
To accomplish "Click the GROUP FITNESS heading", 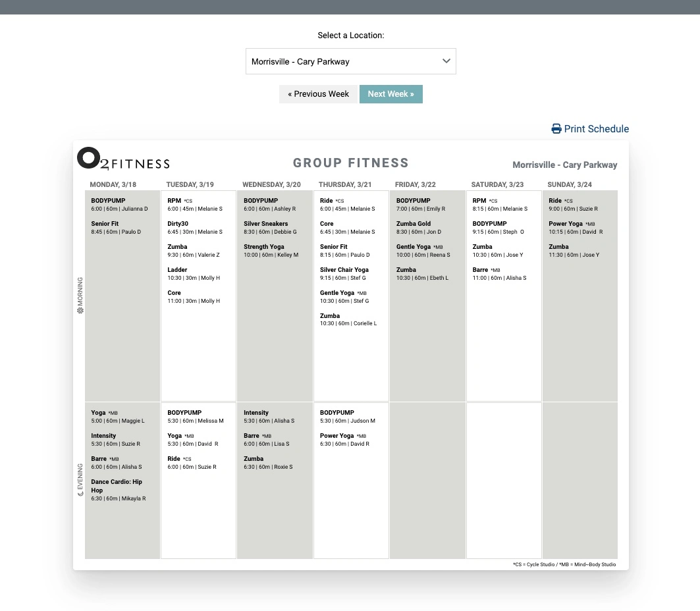I will 351,163.
